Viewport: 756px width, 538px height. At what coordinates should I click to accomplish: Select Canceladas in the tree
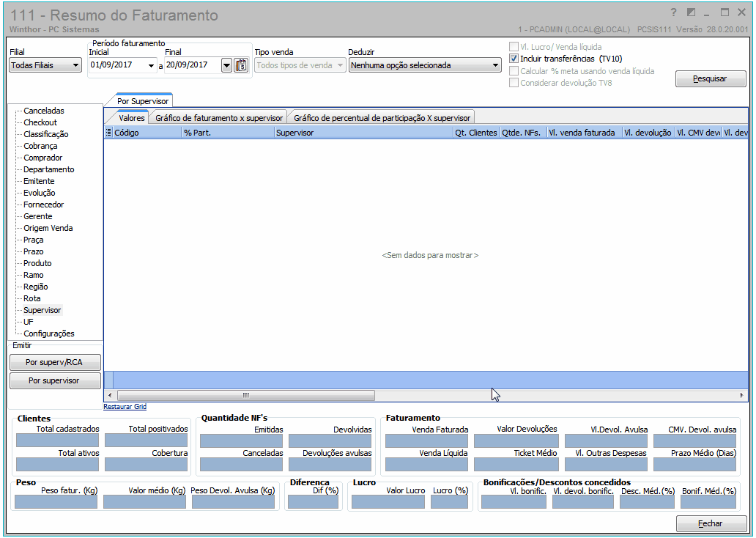pos(44,111)
